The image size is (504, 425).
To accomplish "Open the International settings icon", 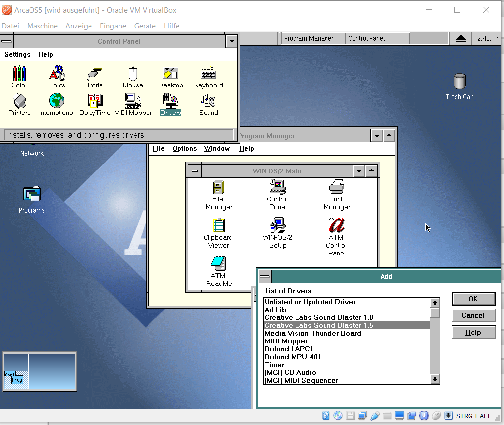I will tap(57, 104).
